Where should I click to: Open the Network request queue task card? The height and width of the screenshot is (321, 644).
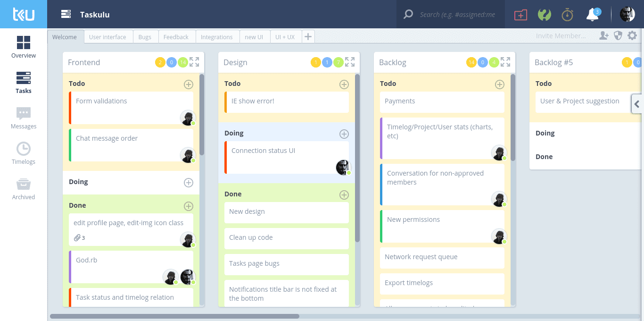click(442, 258)
